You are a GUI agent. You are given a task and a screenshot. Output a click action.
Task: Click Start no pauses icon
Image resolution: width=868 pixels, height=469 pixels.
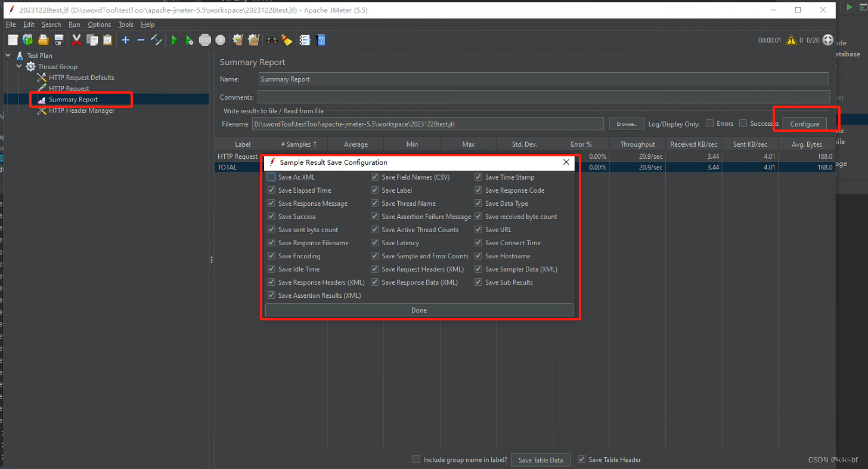[x=189, y=40]
